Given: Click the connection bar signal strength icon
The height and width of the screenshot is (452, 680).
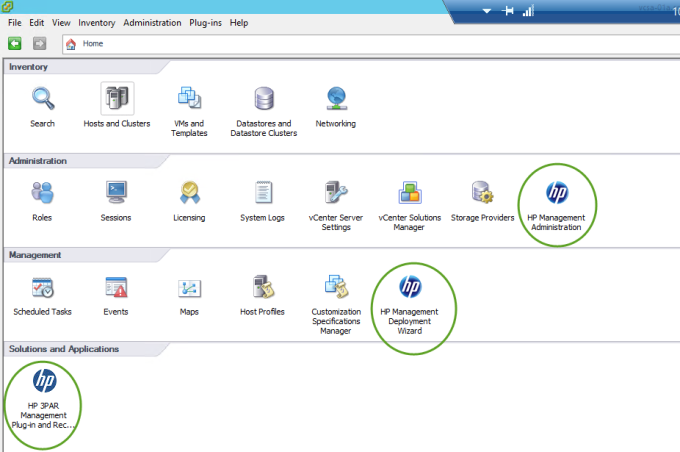Looking at the screenshot, I should pyautogui.click(x=528, y=10).
